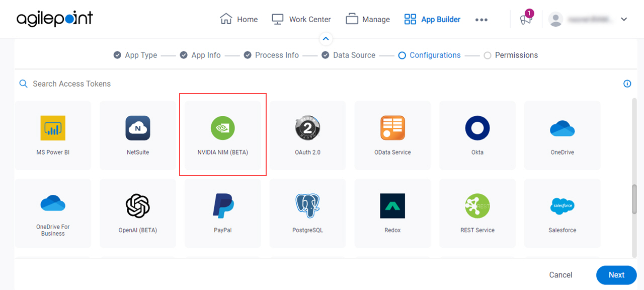
Task: Select the Configurations step
Action: (429, 55)
